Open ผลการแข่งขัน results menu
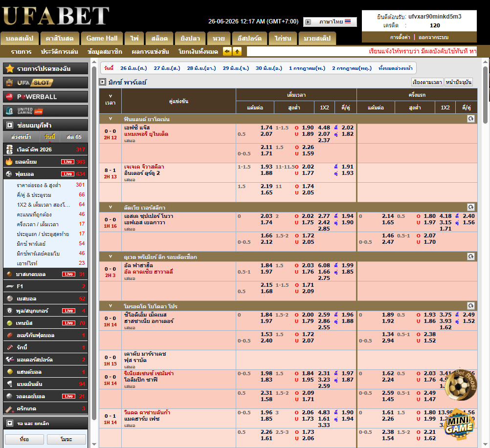 point(150,51)
